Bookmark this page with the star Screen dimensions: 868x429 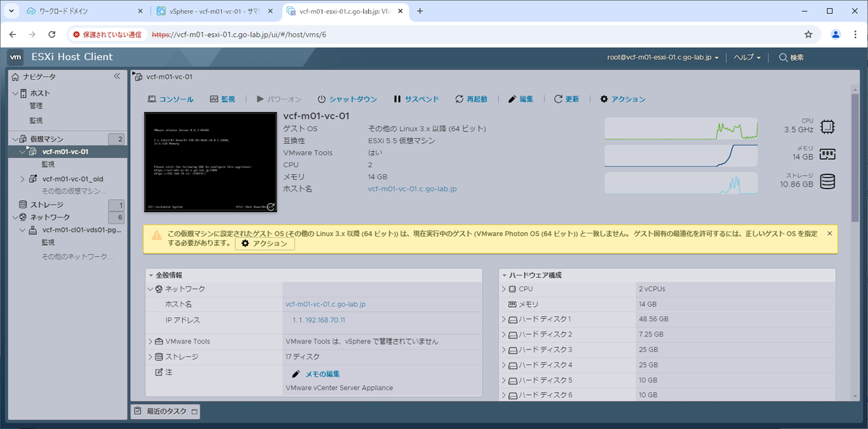(808, 34)
